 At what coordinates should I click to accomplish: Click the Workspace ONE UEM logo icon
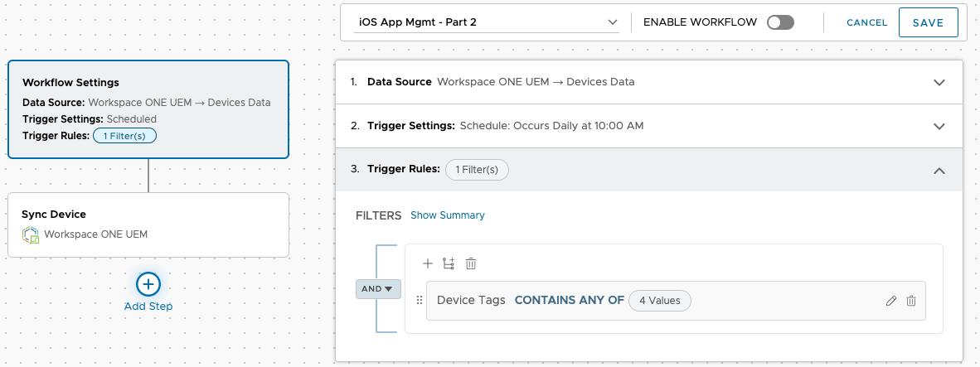click(x=31, y=234)
